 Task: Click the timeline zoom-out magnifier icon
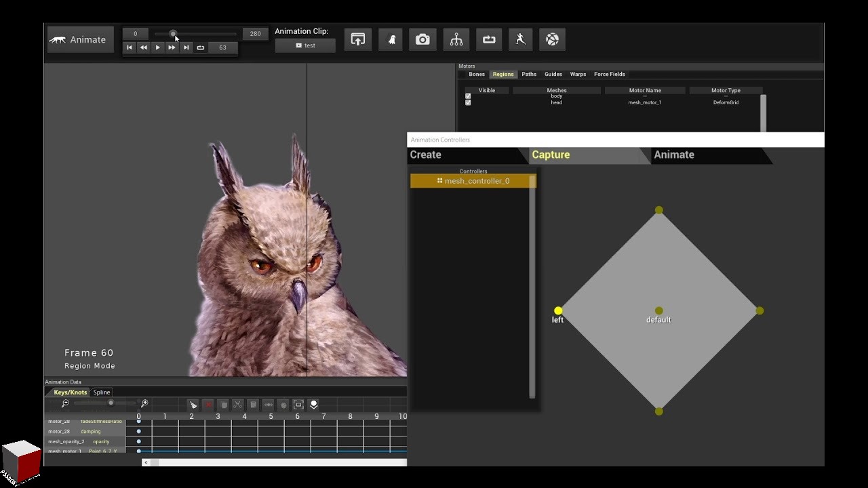[x=65, y=403]
